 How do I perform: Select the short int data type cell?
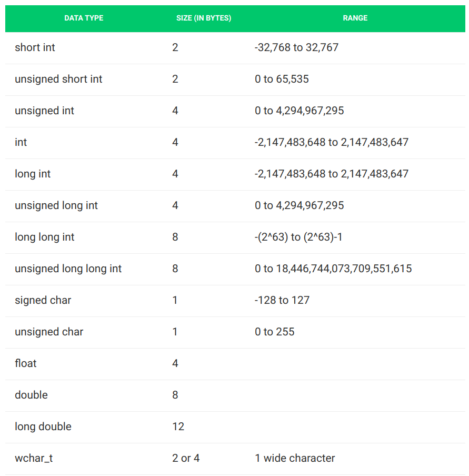click(35, 47)
